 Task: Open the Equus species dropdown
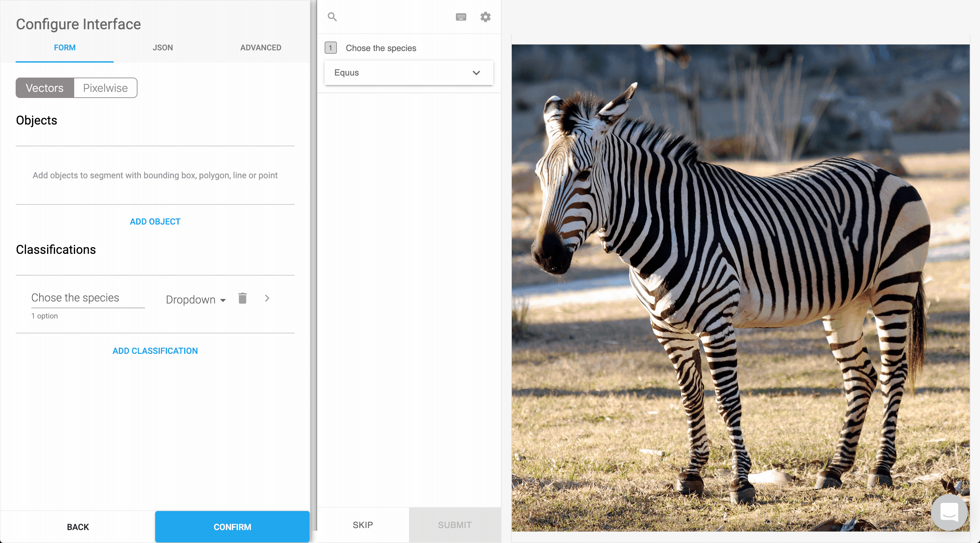pyautogui.click(x=409, y=72)
